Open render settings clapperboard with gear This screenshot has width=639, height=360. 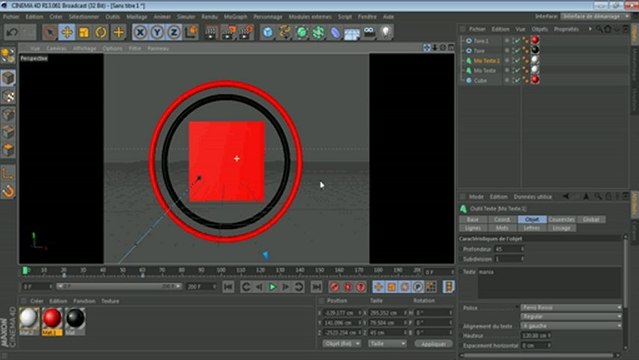pos(245,32)
